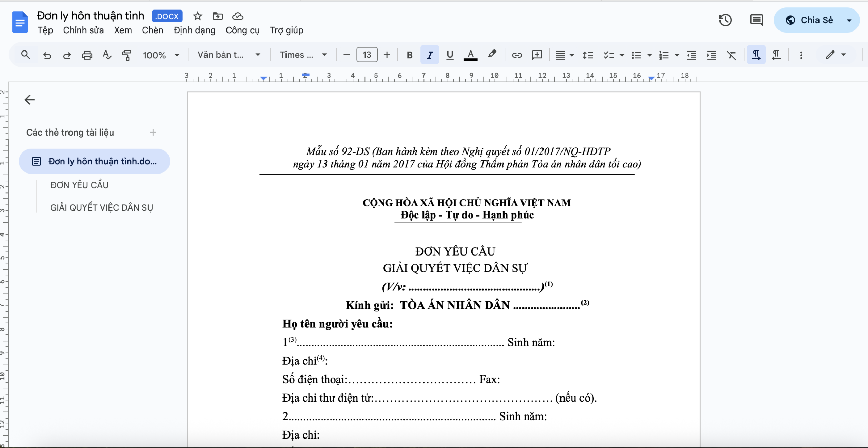Open the text color picker

470,55
